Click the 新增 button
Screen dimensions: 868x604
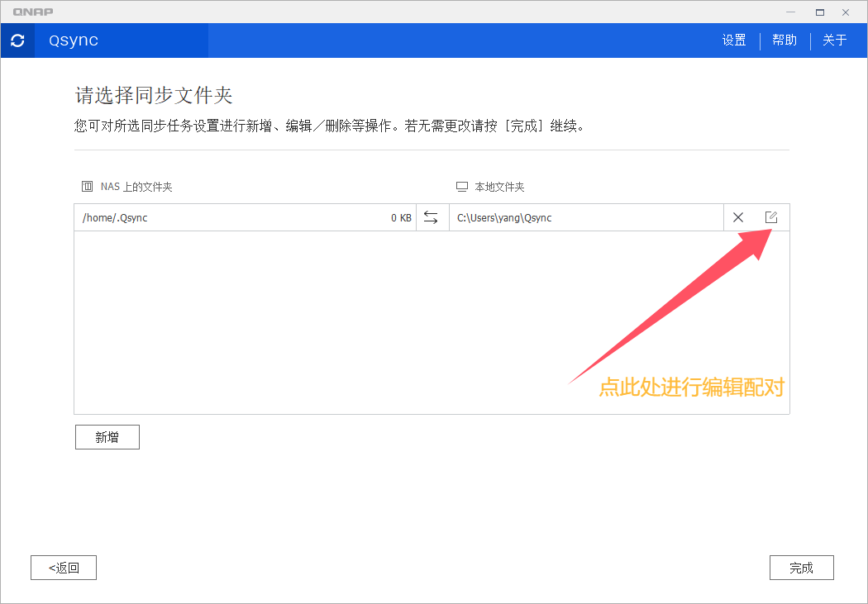click(x=107, y=437)
